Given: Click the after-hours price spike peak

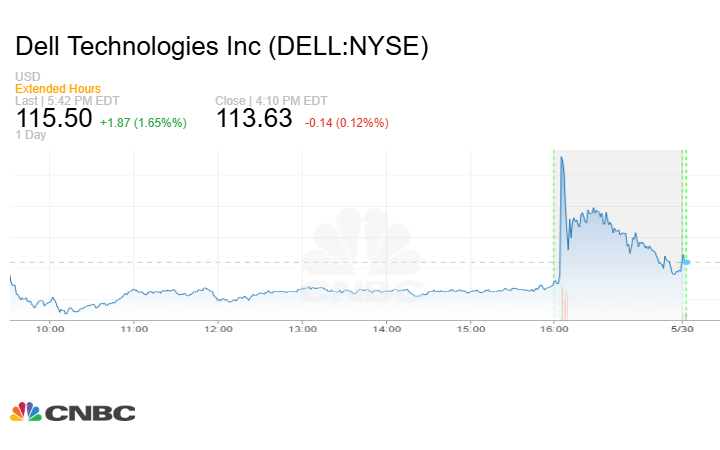Looking at the screenshot, I should tap(563, 157).
